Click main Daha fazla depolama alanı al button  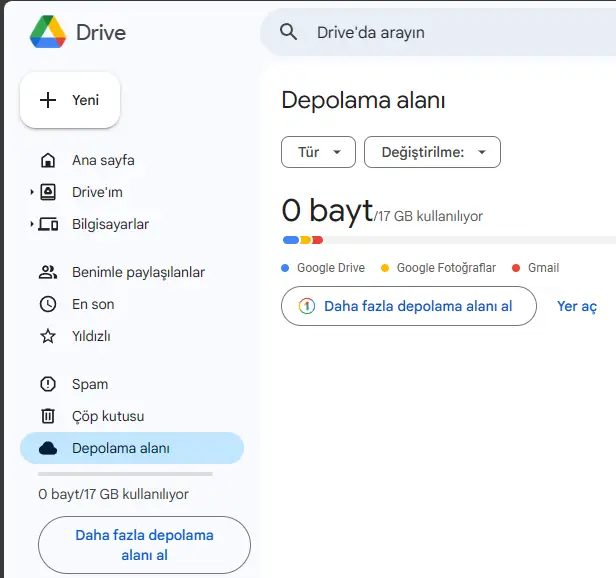[409, 306]
